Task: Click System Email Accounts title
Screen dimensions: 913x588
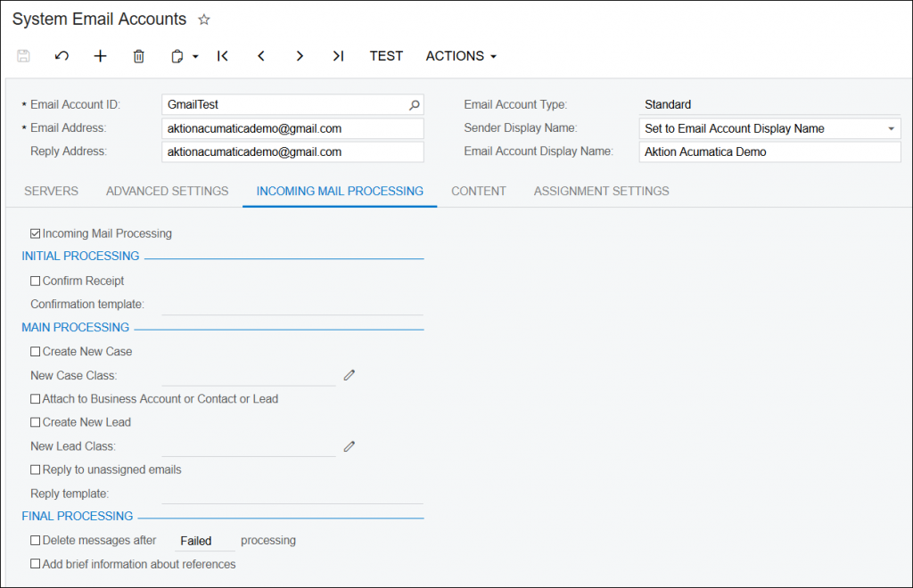Action: tap(99, 20)
